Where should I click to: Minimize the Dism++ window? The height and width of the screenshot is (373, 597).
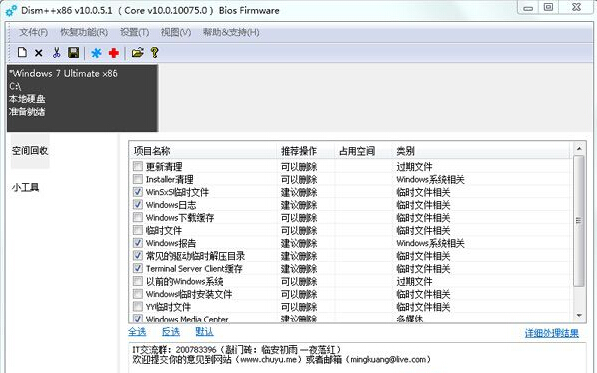(528, 7)
